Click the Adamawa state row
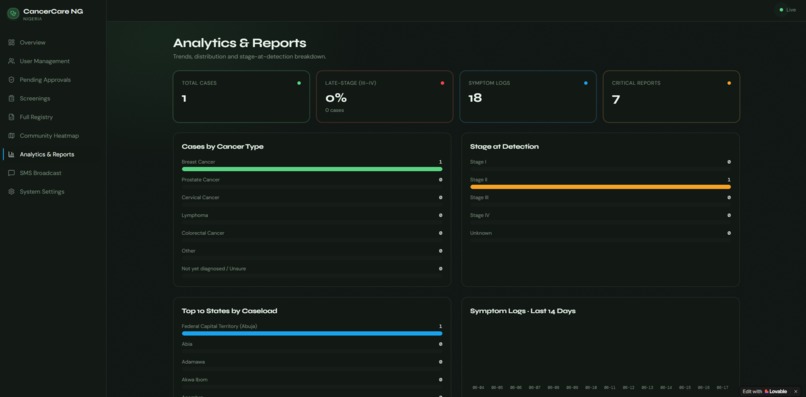The width and height of the screenshot is (806, 397). [312, 362]
